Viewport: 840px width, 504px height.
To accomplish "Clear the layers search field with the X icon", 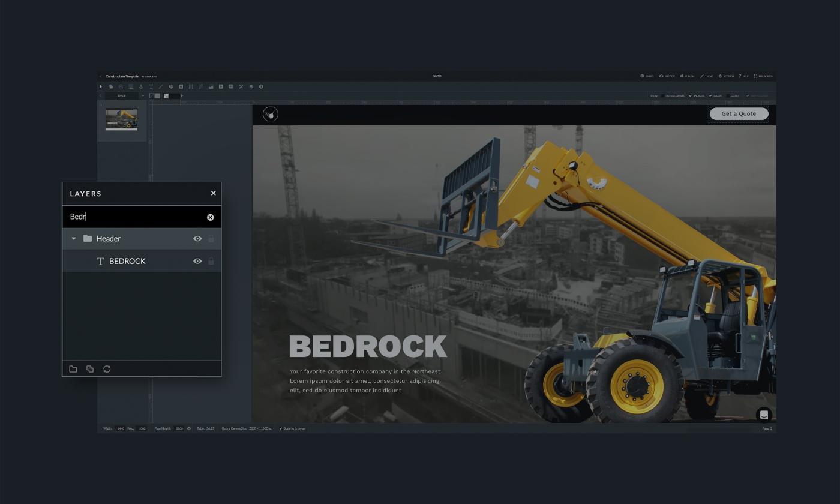I will [x=210, y=217].
